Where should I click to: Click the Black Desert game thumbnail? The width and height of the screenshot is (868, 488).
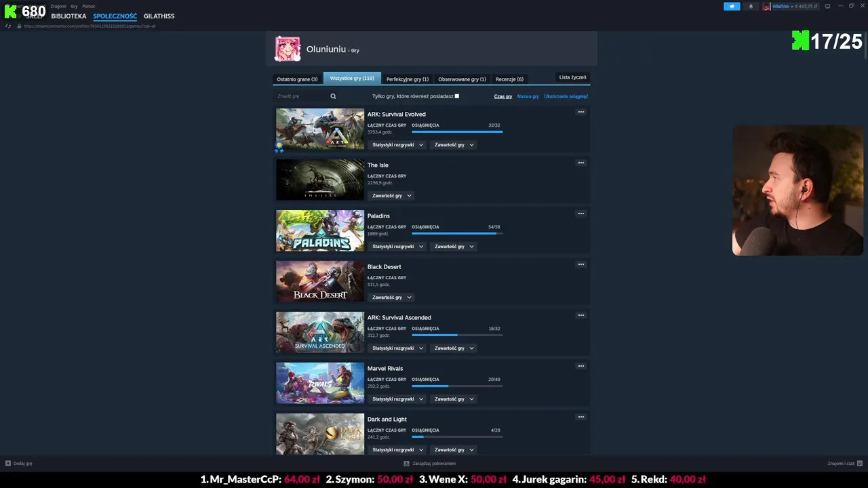click(x=320, y=281)
